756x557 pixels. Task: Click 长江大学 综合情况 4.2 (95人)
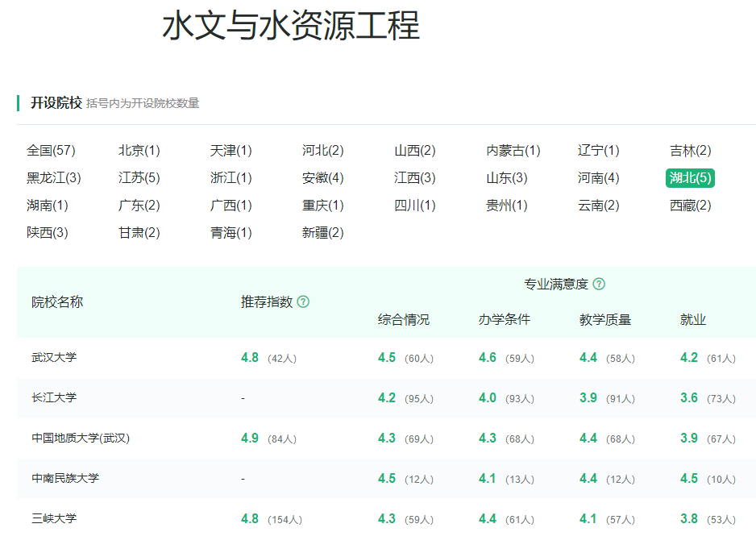(x=405, y=398)
